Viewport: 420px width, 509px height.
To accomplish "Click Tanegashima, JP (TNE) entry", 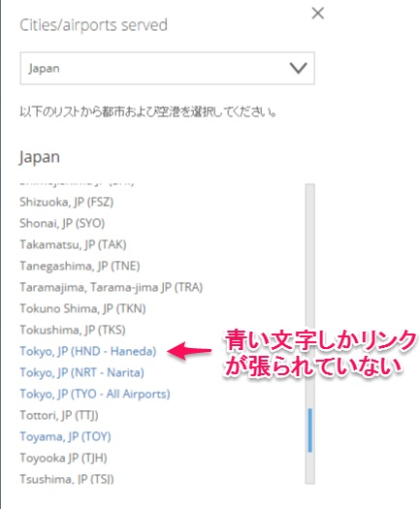I will coord(80,266).
